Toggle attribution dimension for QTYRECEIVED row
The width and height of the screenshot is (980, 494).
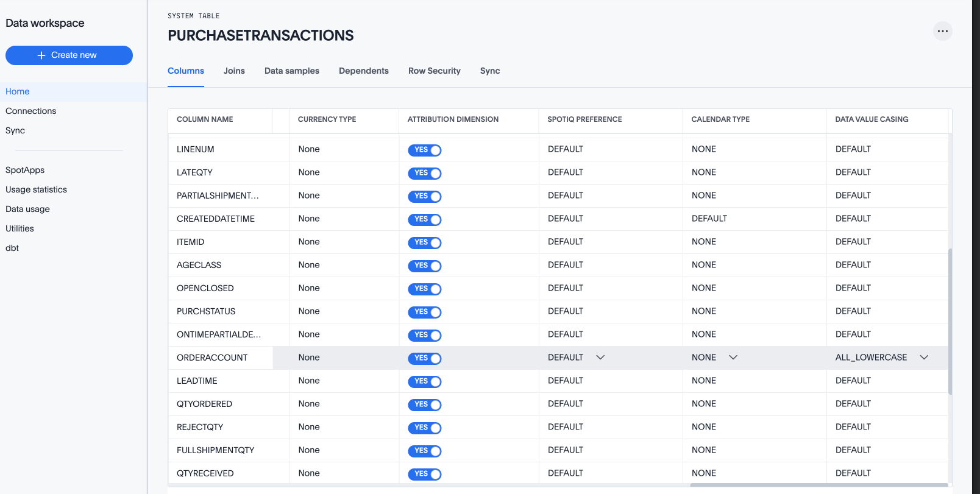(424, 474)
